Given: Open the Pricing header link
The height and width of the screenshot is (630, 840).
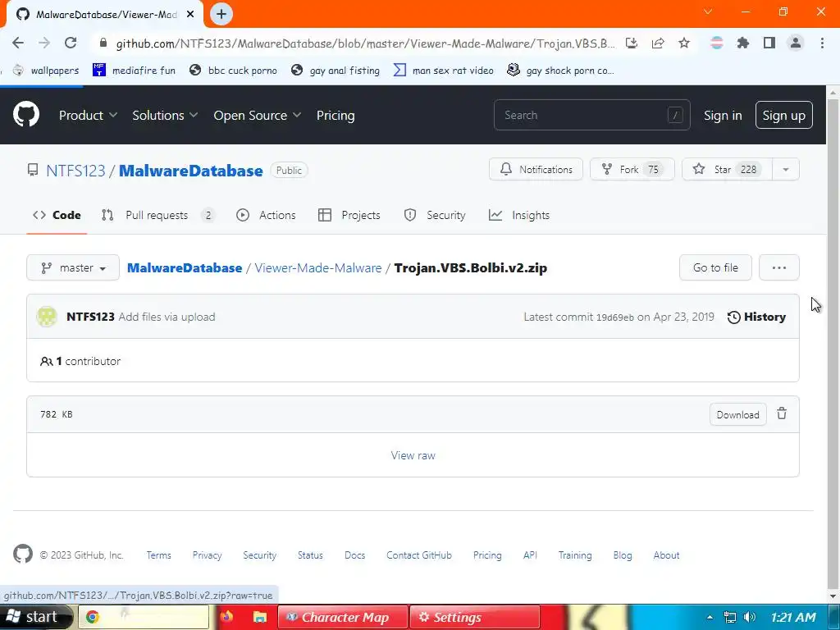Looking at the screenshot, I should point(336,115).
